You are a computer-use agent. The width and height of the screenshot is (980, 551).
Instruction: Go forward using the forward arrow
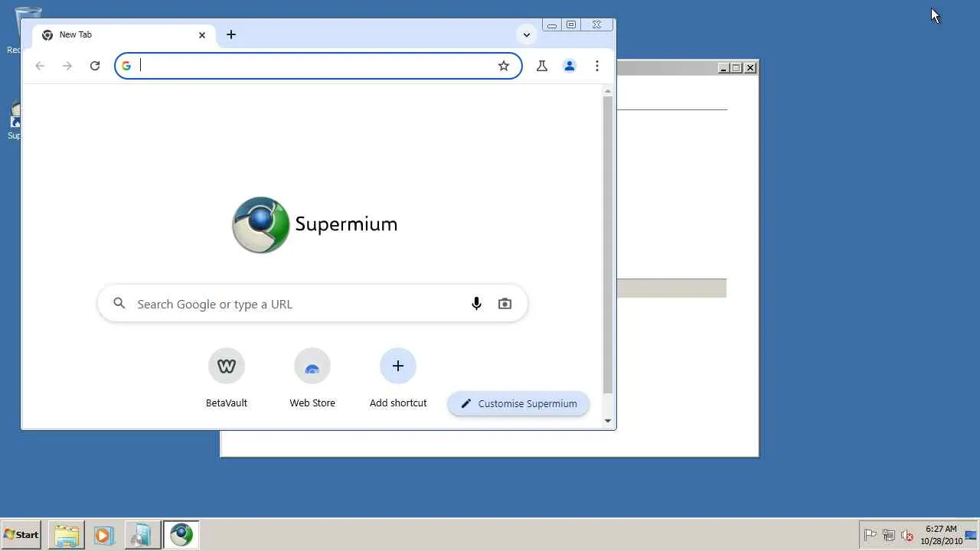[67, 66]
